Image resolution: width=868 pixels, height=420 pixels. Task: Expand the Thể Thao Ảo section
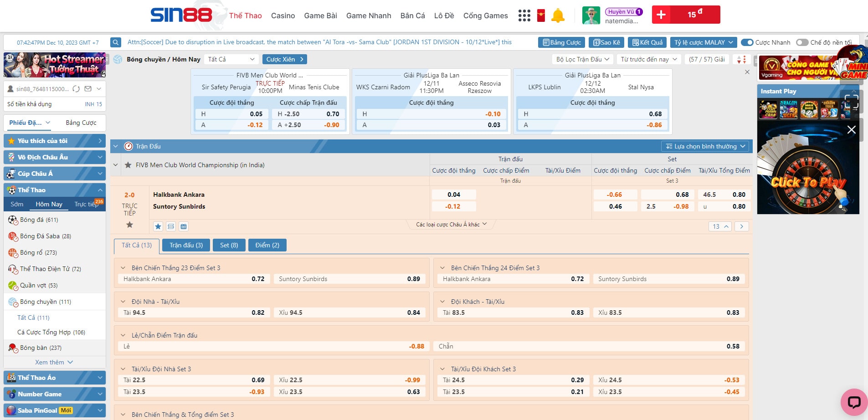pos(55,378)
